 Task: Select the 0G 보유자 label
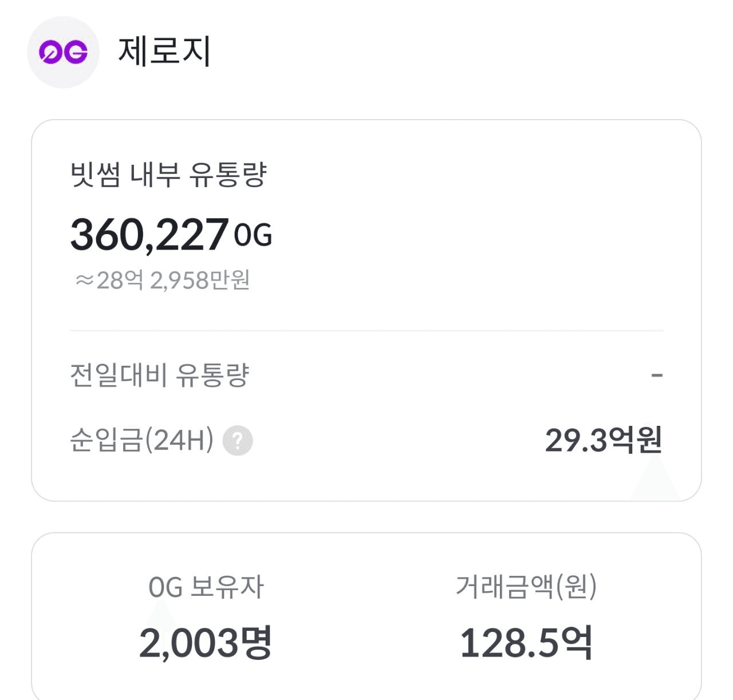point(206,587)
